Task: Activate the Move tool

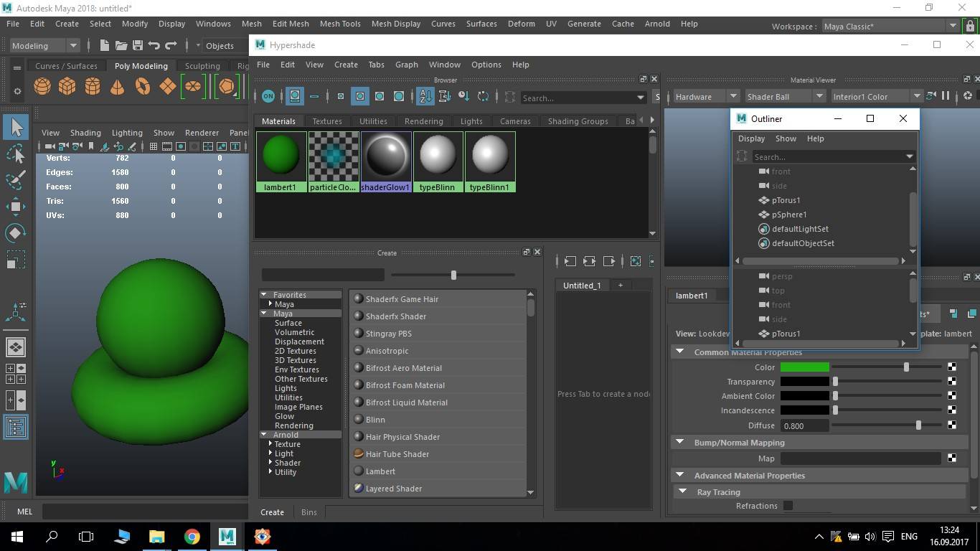Action: pos(16,207)
